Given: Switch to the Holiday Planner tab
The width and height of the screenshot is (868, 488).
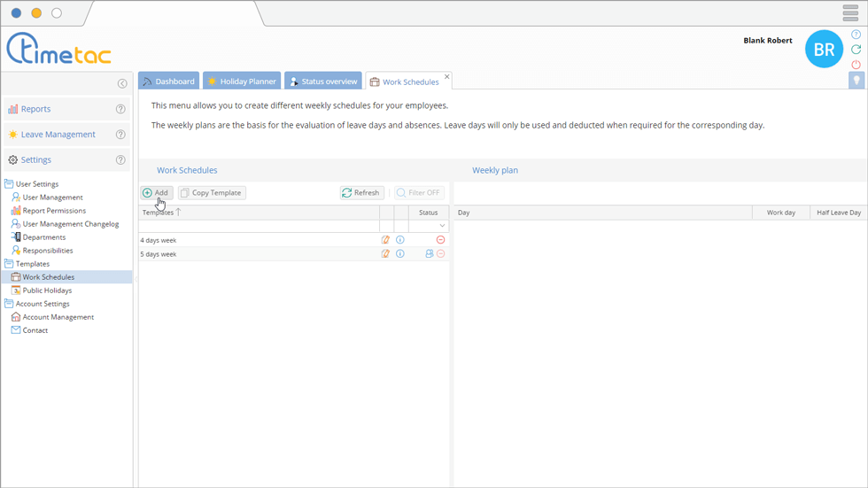Looking at the screenshot, I should tap(242, 81).
